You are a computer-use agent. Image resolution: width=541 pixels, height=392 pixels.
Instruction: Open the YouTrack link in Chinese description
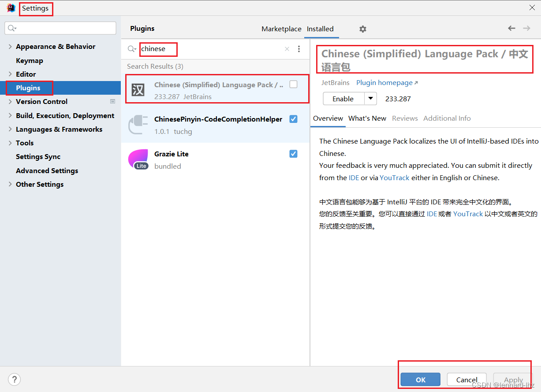coord(468,214)
